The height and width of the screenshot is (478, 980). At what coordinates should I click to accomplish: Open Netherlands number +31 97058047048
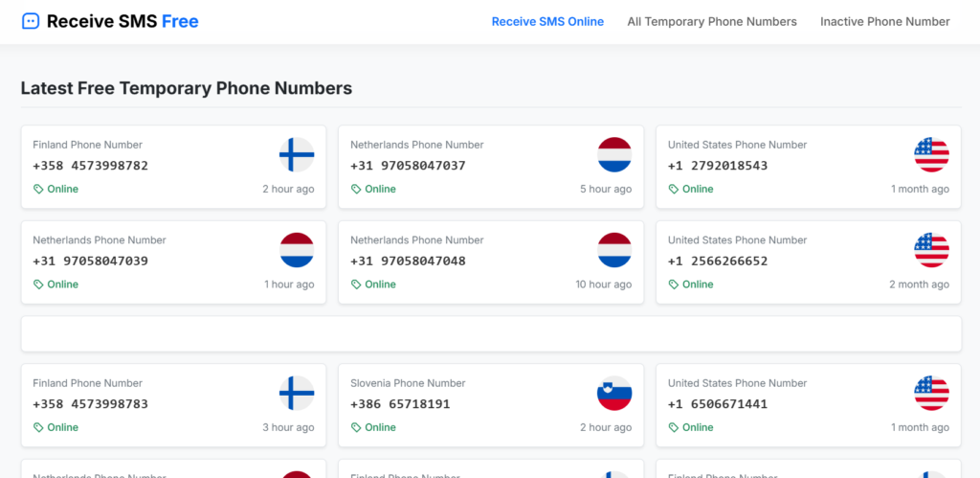[x=409, y=261]
